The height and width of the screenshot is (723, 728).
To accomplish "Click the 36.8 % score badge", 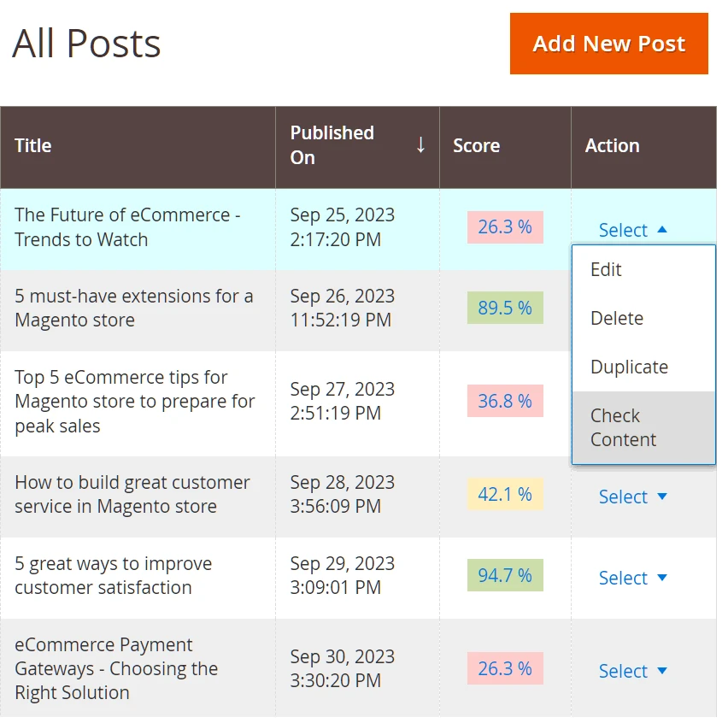I will (505, 401).
